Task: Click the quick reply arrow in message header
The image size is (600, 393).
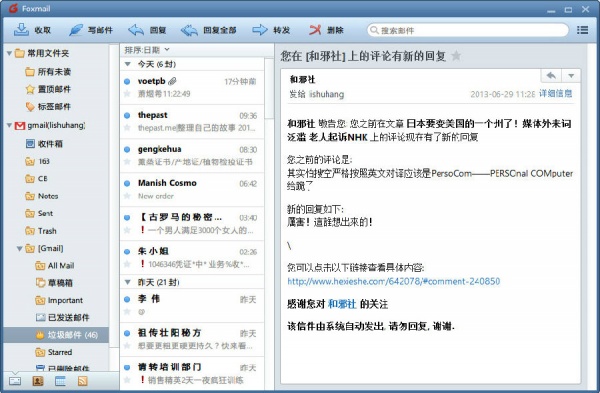Action: tap(551, 75)
